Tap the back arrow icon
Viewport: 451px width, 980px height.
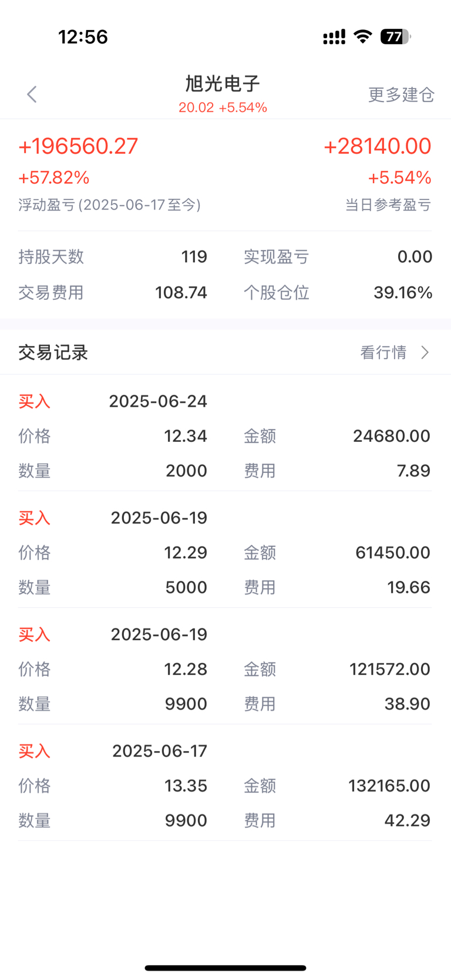(32, 94)
